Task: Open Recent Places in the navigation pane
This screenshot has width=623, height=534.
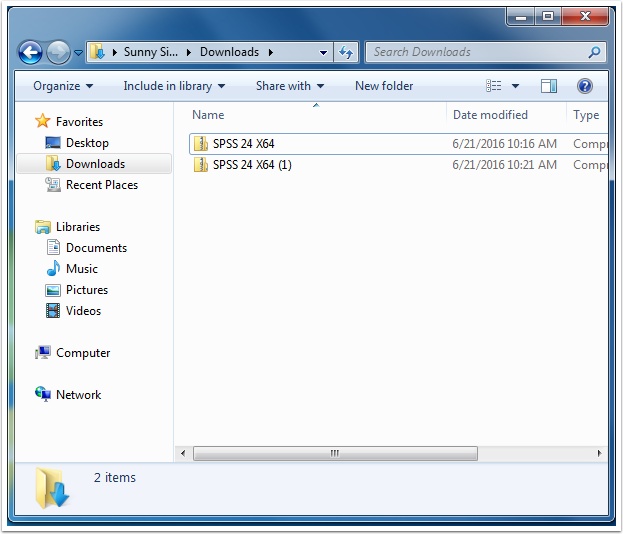Action: (x=102, y=185)
